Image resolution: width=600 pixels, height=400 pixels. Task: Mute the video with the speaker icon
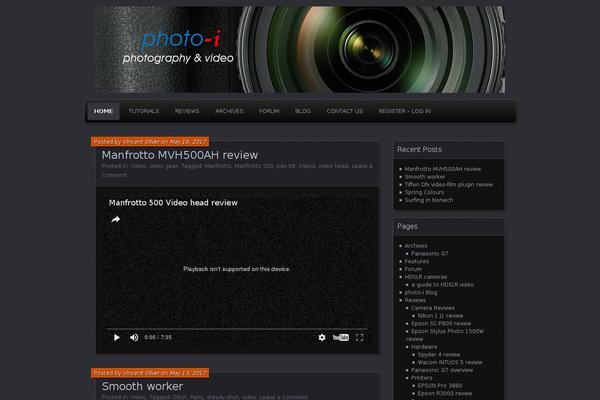click(x=133, y=338)
